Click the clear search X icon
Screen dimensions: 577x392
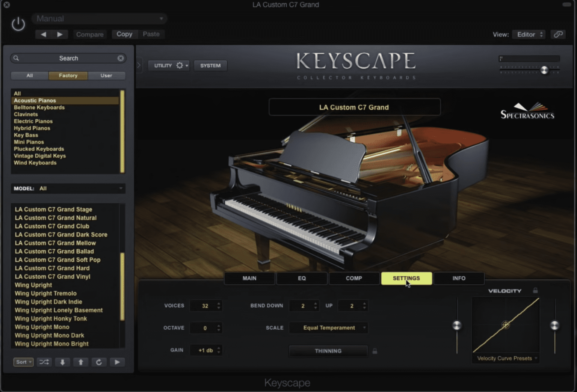pyautogui.click(x=121, y=58)
